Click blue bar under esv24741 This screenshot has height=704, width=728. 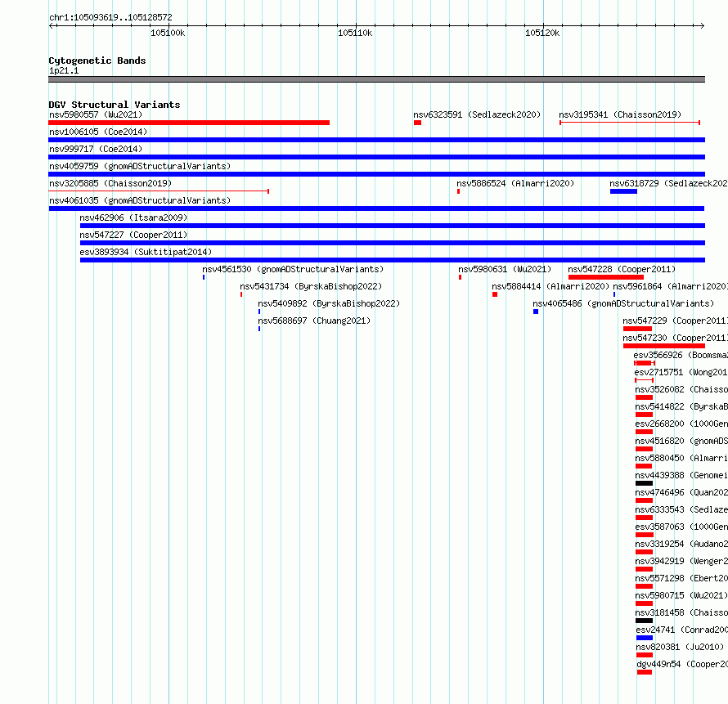point(645,638)
